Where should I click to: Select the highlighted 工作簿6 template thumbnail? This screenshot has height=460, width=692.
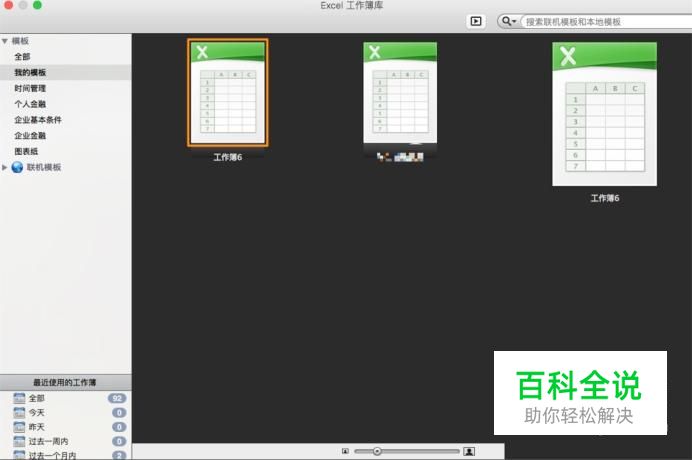[x=228, y=93]
